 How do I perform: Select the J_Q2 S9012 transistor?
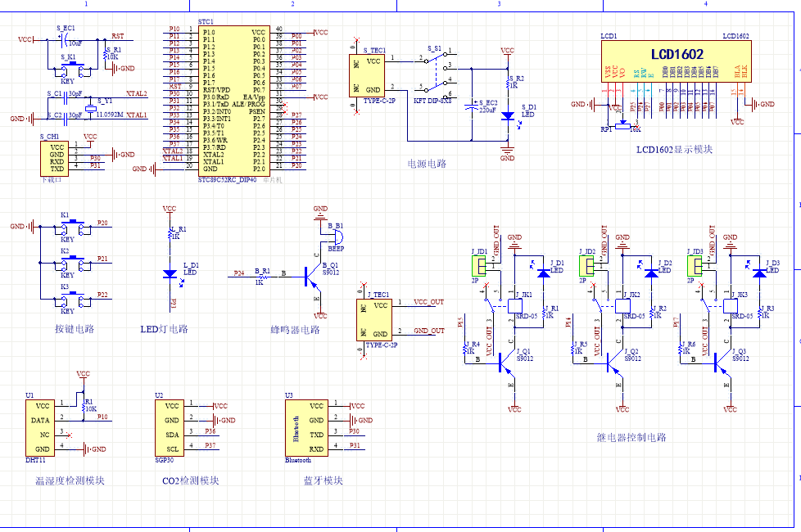[614, 363]
